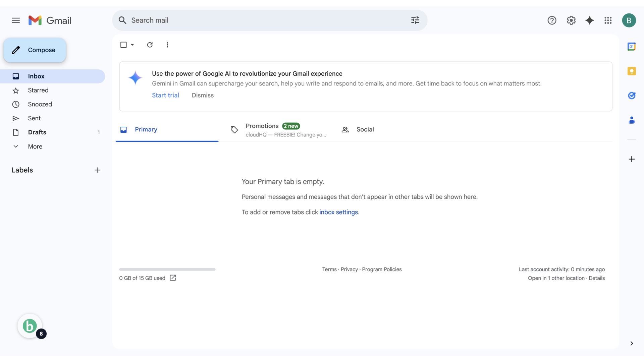Viewport: 644px width, 362px height.
Task: Open Gemini sparkle icon in header
Action: [590, 20]
